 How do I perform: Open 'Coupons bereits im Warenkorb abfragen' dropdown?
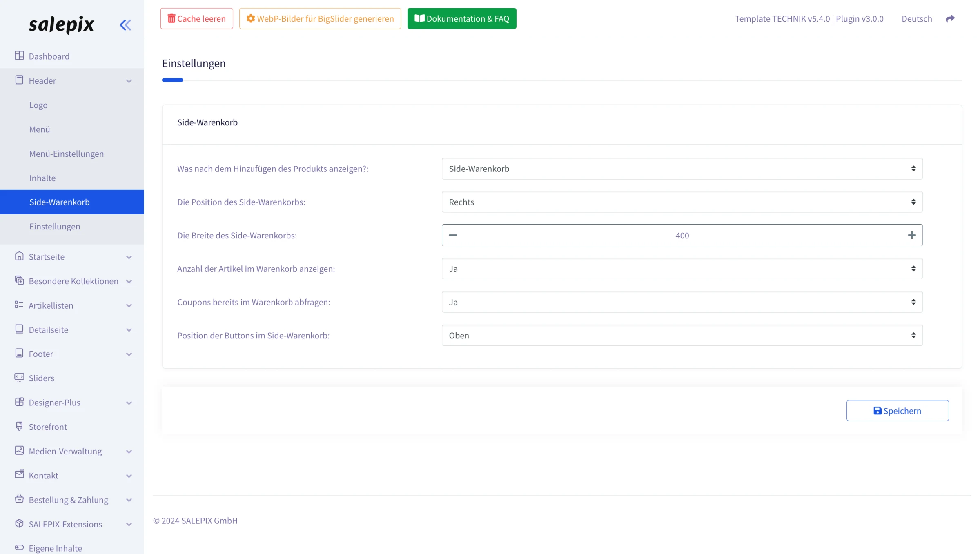point(682,302)
